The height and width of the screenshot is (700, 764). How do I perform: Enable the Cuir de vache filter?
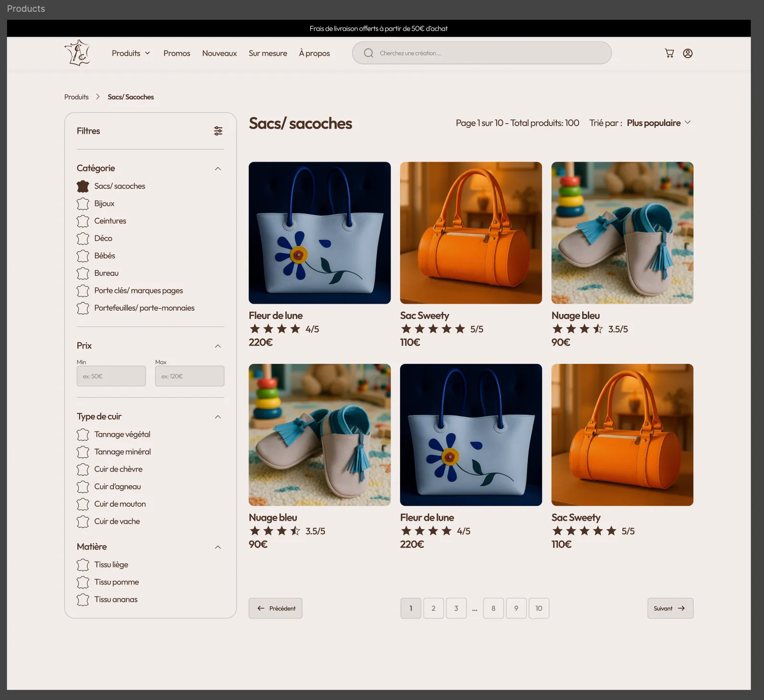pos(82,521)
